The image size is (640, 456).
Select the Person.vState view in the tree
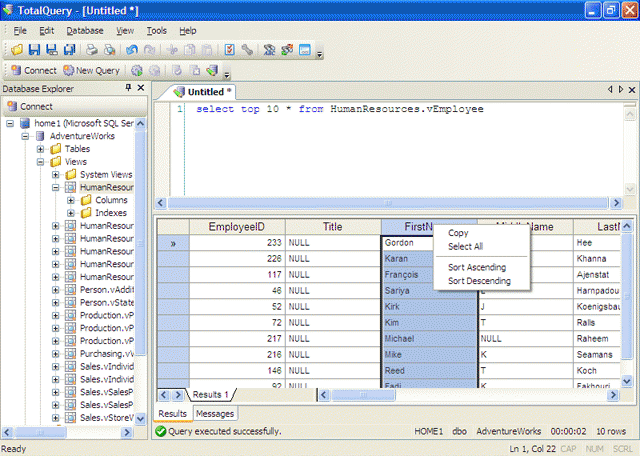107,303
